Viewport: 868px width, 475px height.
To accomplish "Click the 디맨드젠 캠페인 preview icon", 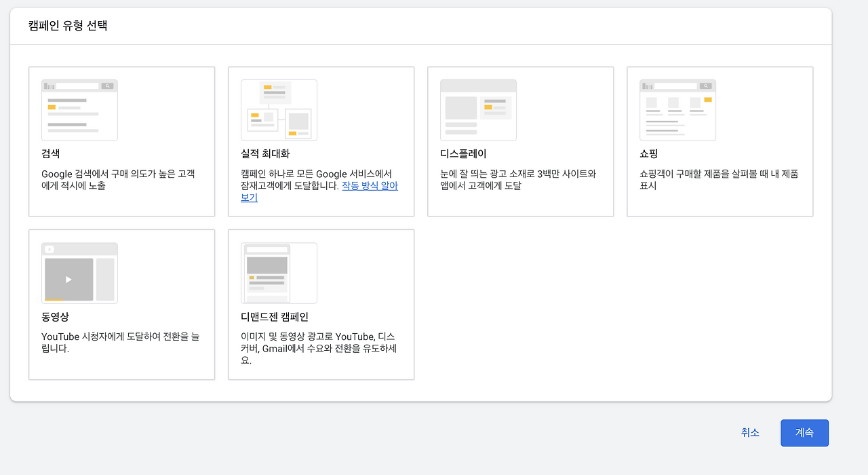I will (279, 273).
